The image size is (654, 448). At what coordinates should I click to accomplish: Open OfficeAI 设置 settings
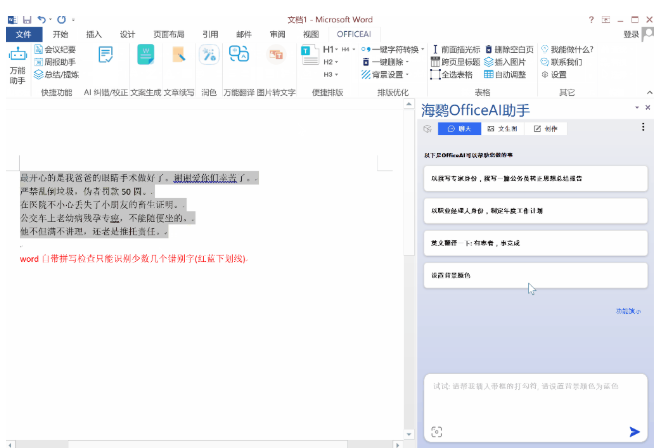coord(554,75)
